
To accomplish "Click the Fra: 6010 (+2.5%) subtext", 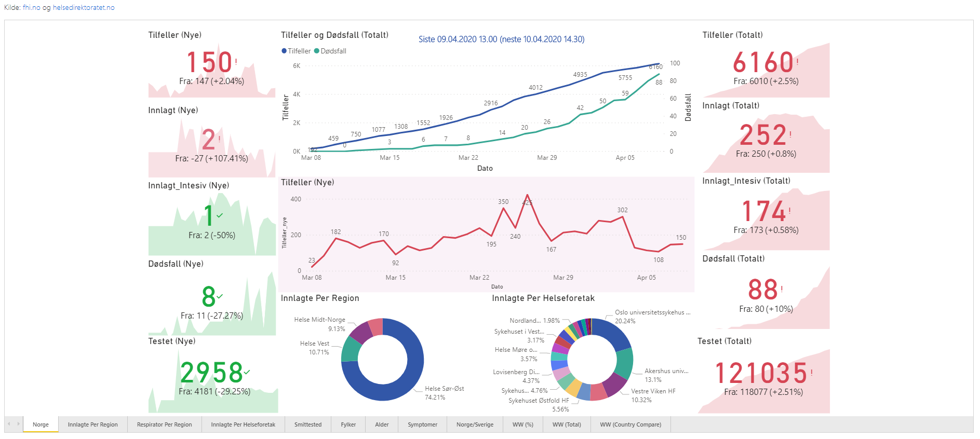I will point(766,81).
